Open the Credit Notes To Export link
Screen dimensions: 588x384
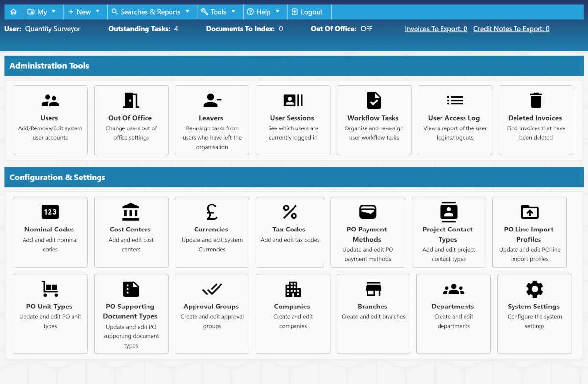[512, 29]
